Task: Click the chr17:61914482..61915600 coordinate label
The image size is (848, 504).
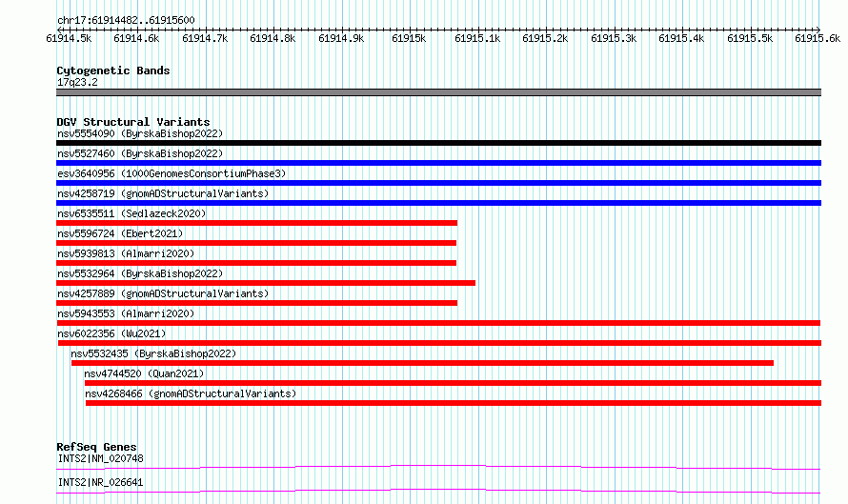Action: coord(126,20)
